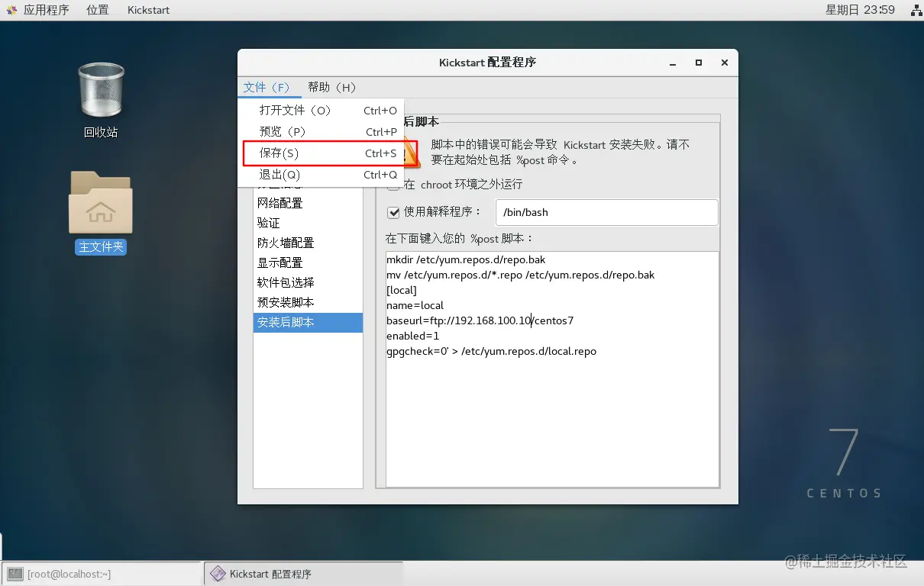Screen dimensions: 924x586
Task: Open the Home folder desktop icon
Action: 101,202
